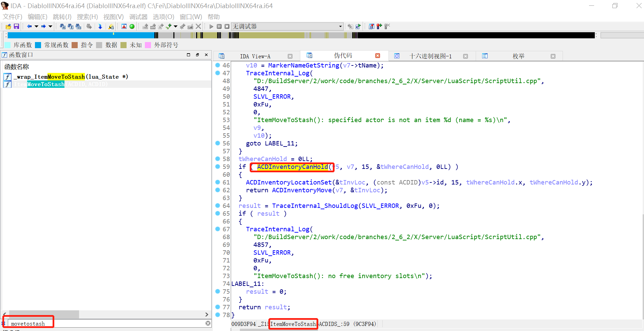The width and height of the screenshot is (644, 331).
Task: Click the save database floppy icon
Action: 16,26
